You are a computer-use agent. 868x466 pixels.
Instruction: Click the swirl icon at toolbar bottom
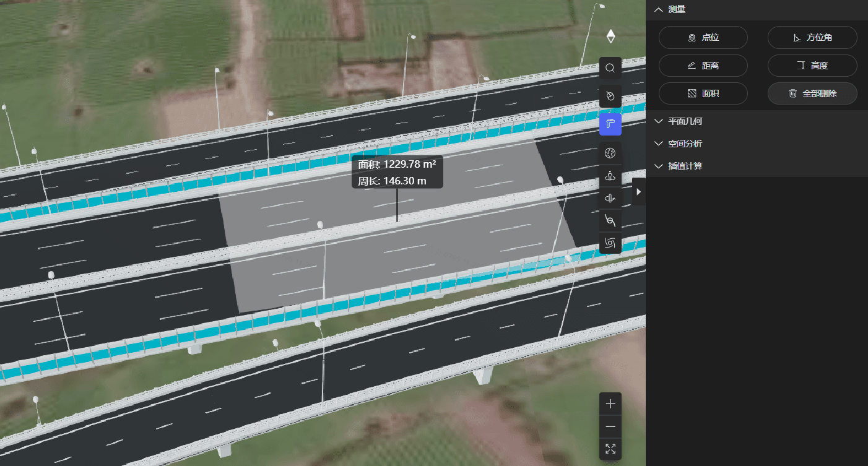click(610, 243)
